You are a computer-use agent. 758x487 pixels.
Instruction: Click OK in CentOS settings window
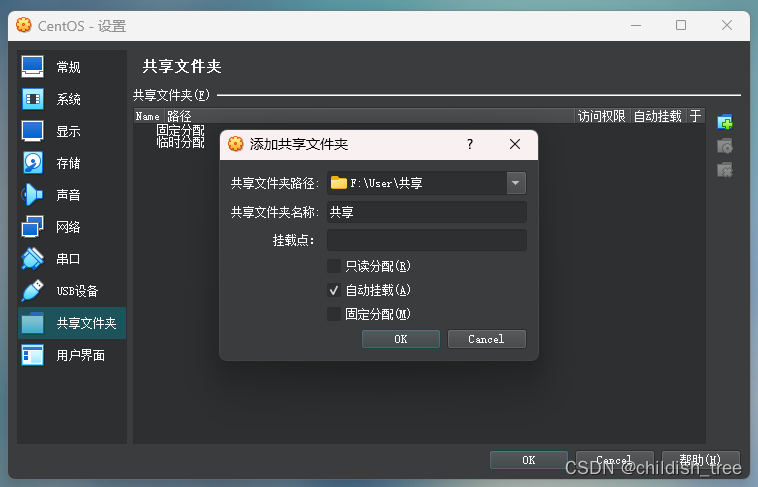(529, 460)
